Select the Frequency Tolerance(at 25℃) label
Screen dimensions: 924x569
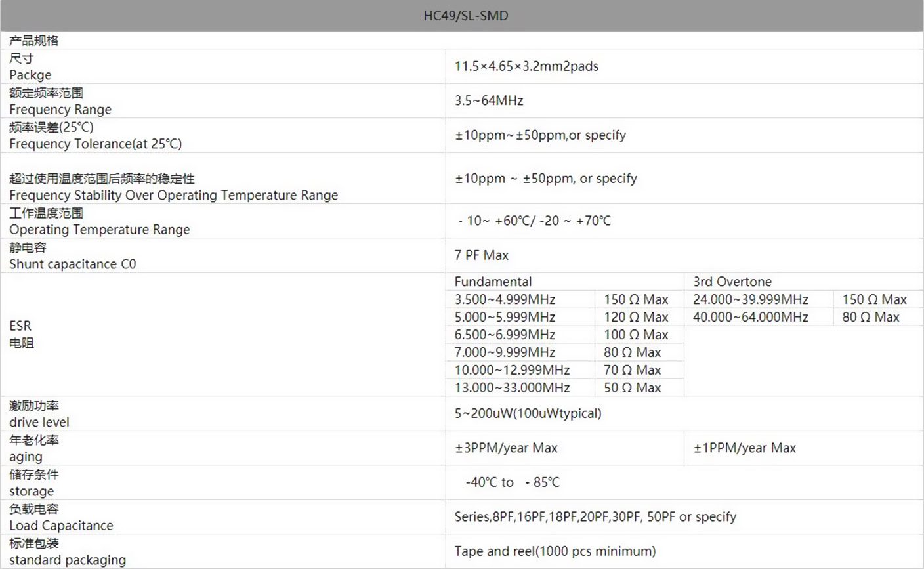coord(95,144)
